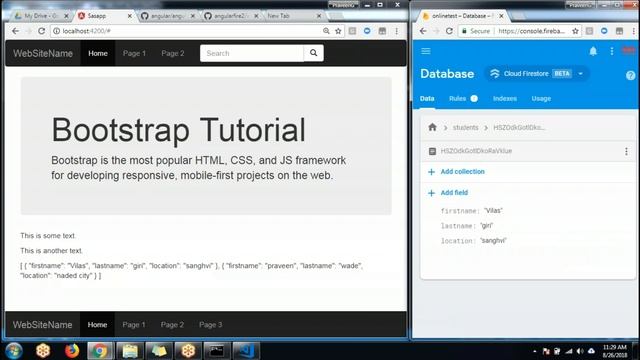Open Page 1 in the bottom navbar
The width and height of the screenshot is (640, 360).
tap(134, 324)
